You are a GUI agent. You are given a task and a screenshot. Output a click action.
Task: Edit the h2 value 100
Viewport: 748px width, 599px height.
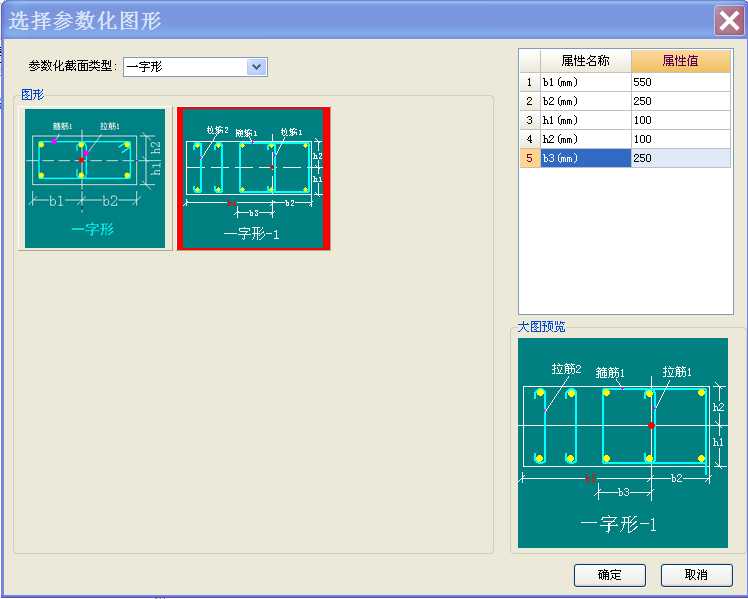pyautogui.click(x=681, y=139)
